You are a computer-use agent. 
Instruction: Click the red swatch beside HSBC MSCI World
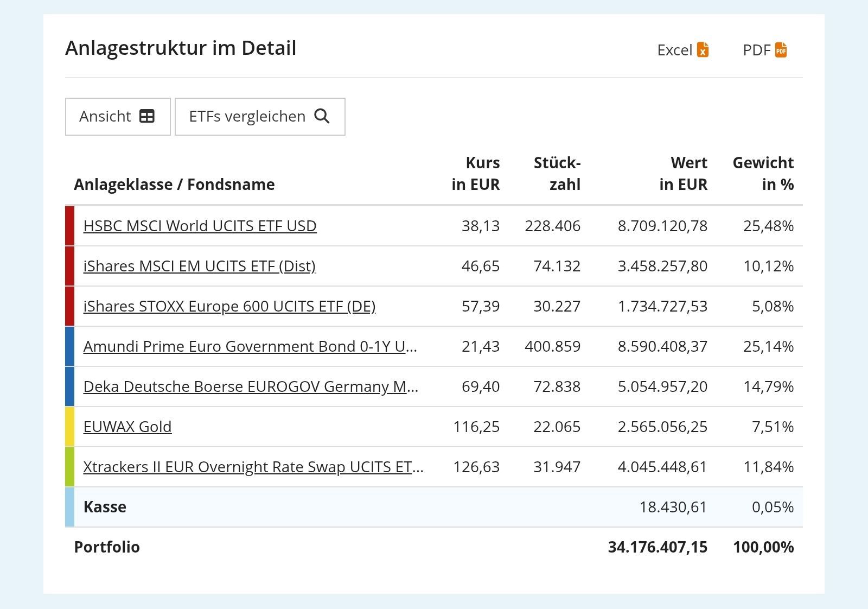click(x=69, y=226)
